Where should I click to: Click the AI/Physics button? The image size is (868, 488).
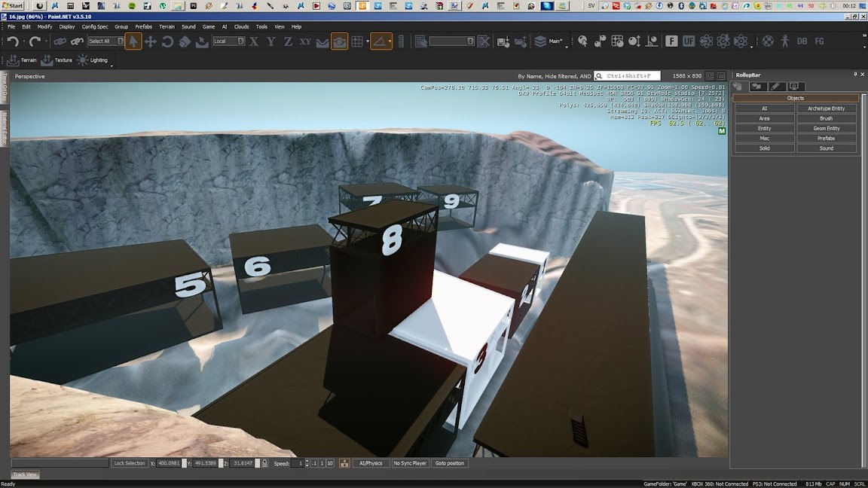pyautogui.click(x=371, y=463)
